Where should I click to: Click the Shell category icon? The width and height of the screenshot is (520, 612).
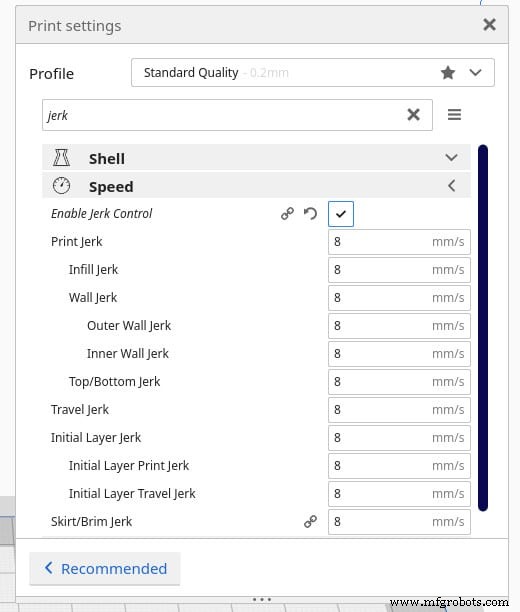click(61, 158)
